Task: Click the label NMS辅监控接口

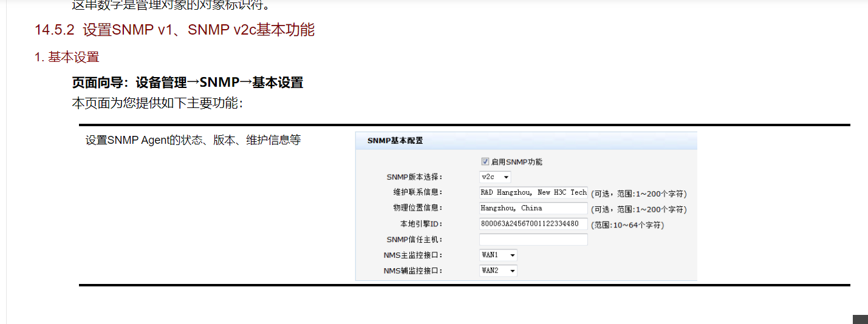Action: 413,271
